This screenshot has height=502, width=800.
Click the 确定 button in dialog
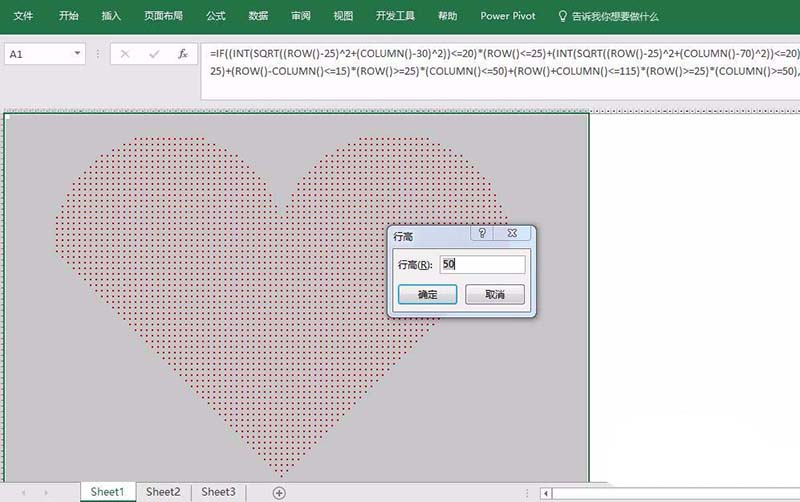pos(427,294)
